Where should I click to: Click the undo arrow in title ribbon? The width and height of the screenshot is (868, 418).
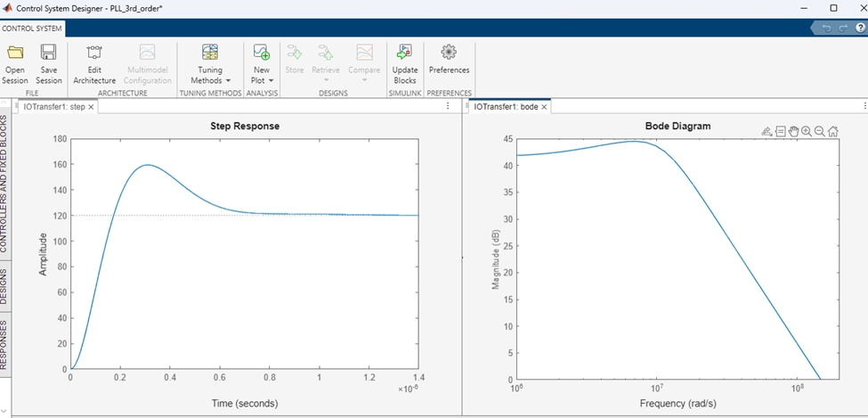coord(826,29)
